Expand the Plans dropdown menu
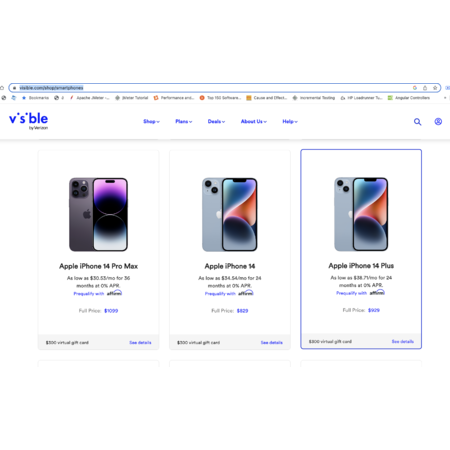Viewport: 450px width, 450px height. (184, 121)
